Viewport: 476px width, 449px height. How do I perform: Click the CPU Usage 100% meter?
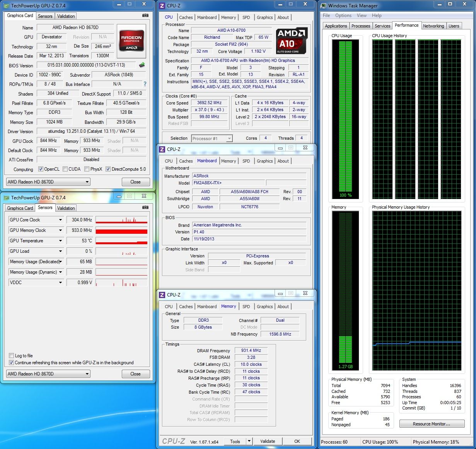345,118
